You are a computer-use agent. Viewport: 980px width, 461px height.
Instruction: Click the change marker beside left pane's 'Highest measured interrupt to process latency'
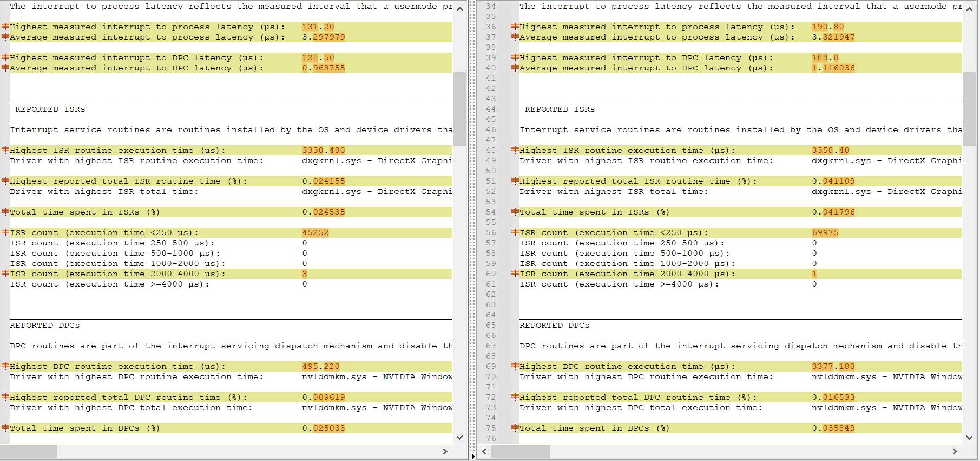[x=5, y=27]
